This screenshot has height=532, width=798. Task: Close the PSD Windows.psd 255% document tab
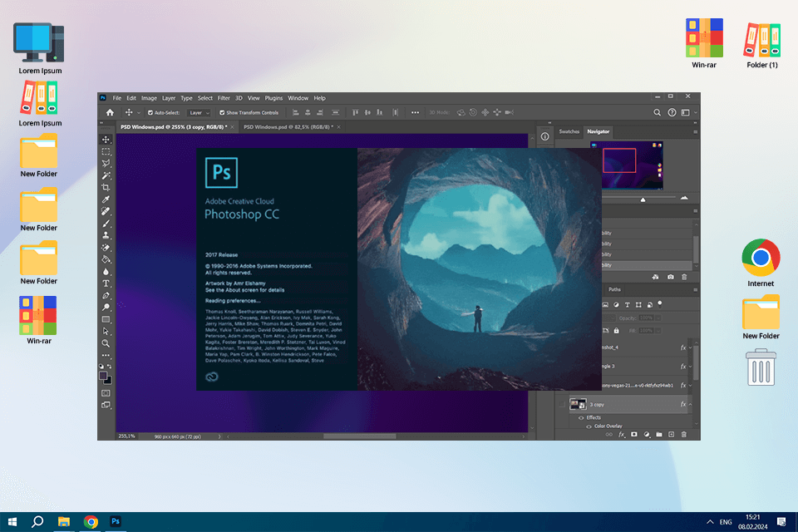click(x=232, y=127)
